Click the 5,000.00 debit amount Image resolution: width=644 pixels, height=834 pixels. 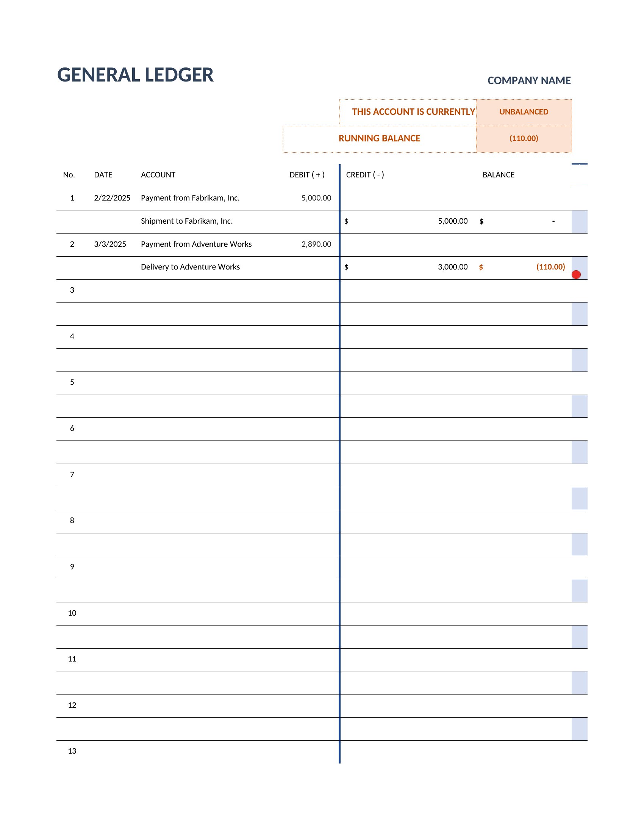[316, 198]
